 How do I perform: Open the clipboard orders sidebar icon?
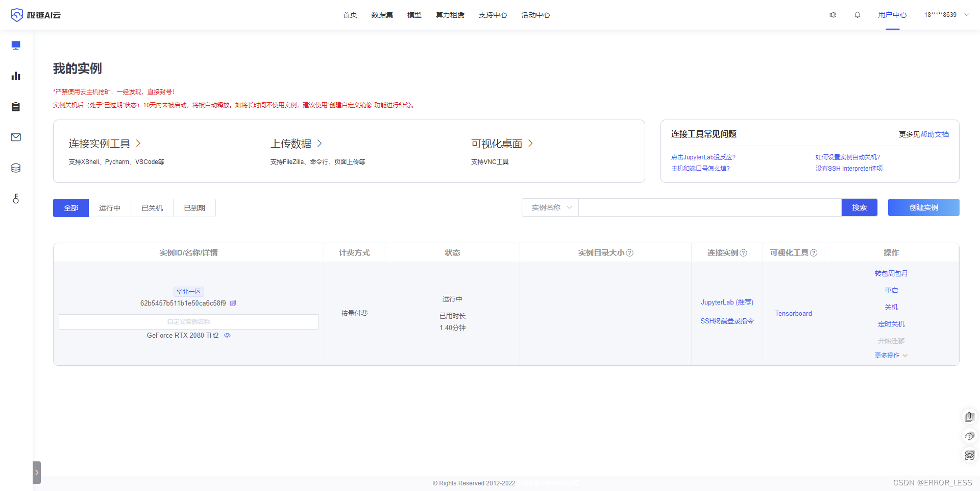16,107
